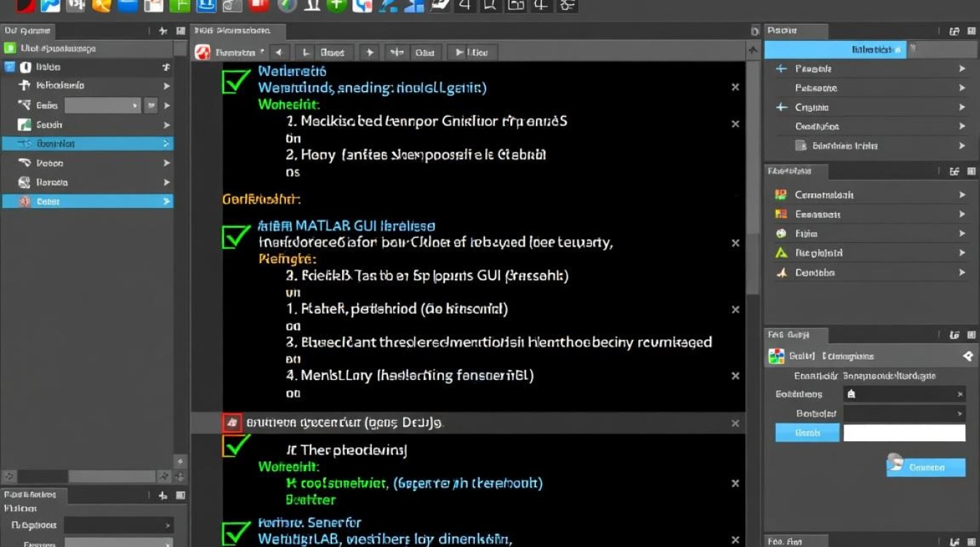Select the top tab of the right panel
The height and width of the screenshot is (547, 980).
pyautogui.click(x=796, y=31)
